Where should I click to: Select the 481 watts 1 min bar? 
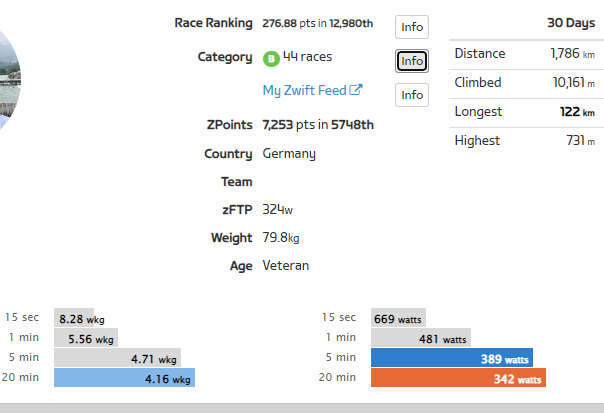pyautogui.click(x=420, y=339)
